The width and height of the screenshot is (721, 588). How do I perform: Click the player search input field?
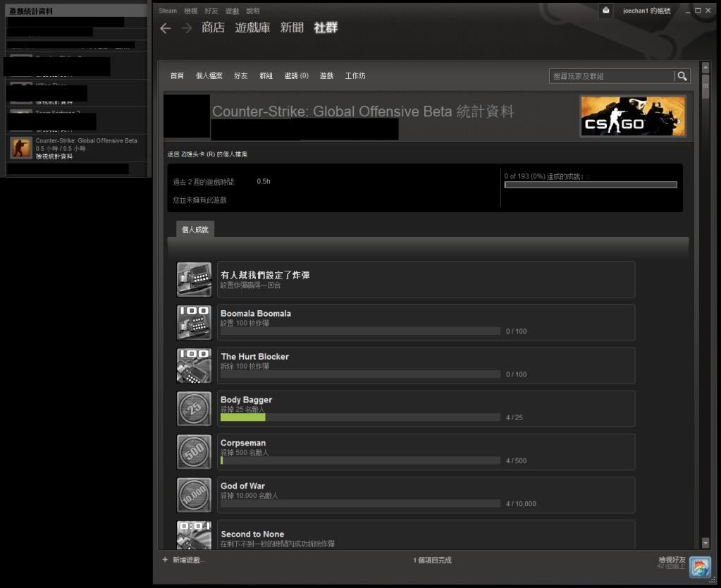click(x=612, y=76)
